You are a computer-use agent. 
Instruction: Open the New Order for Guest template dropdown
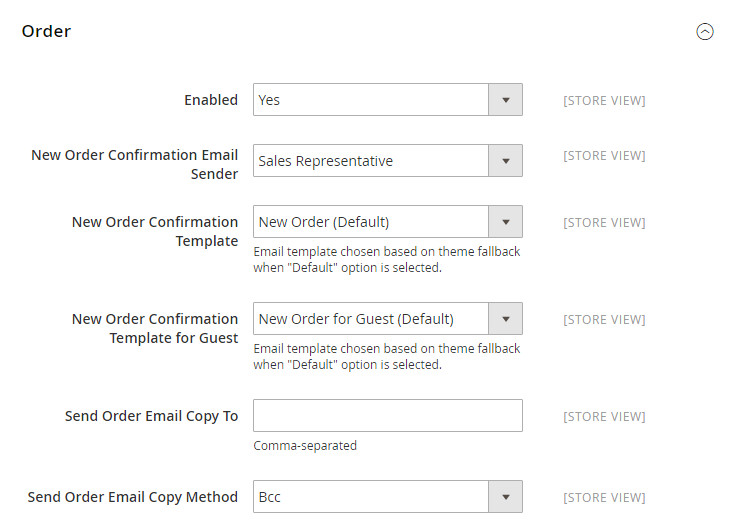pos(387,319)
